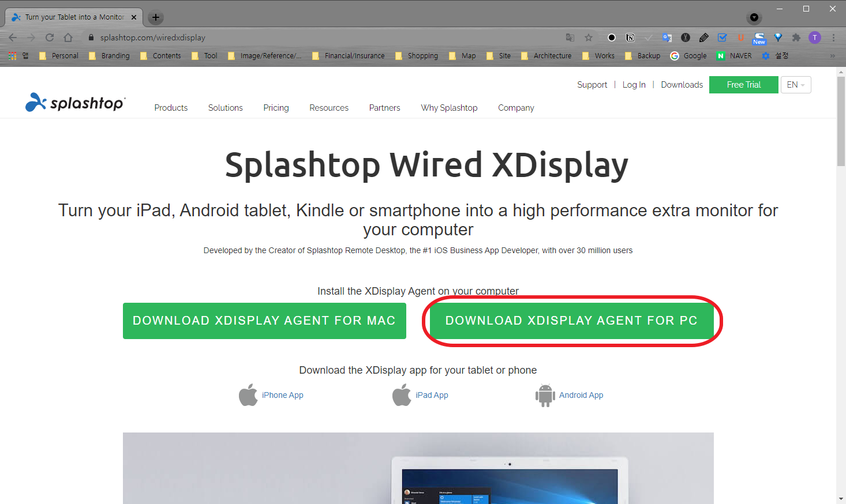Open the Partners menu
The height and width of the screenshot is (504, 846).
tap(385, 108)
